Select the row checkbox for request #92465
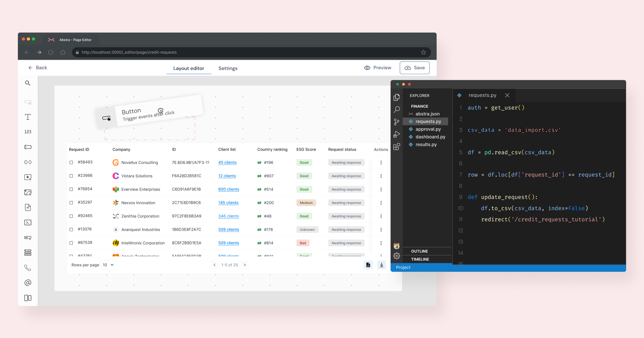The height and width of the screenshot is (338, 644). point(71,216)
